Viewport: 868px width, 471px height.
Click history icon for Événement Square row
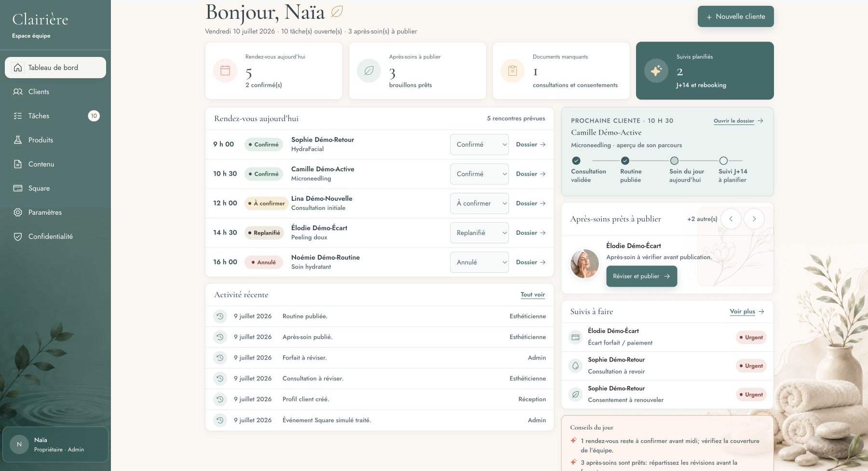(220, 420)
